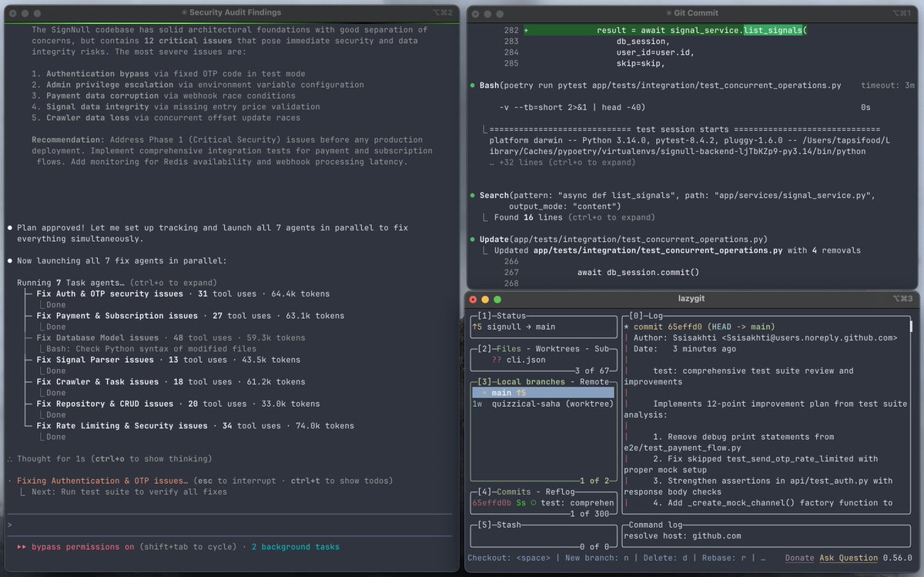The width and height of the screenshot is (924, 577).
Task: Switch to the Worktrees tab in lazygit
Action: pos(559,349)
